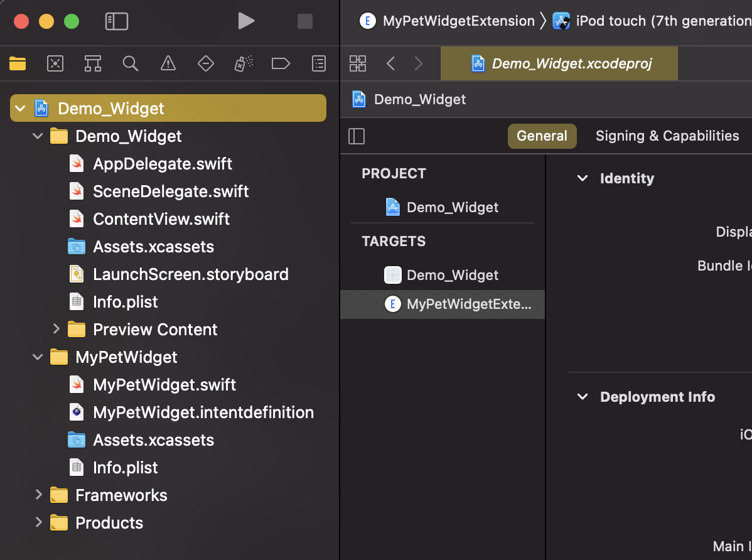Open the test navigator

pos(206,63)
